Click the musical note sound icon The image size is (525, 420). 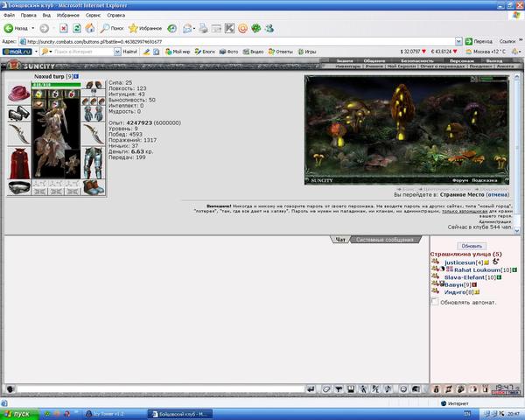[388, 389]
